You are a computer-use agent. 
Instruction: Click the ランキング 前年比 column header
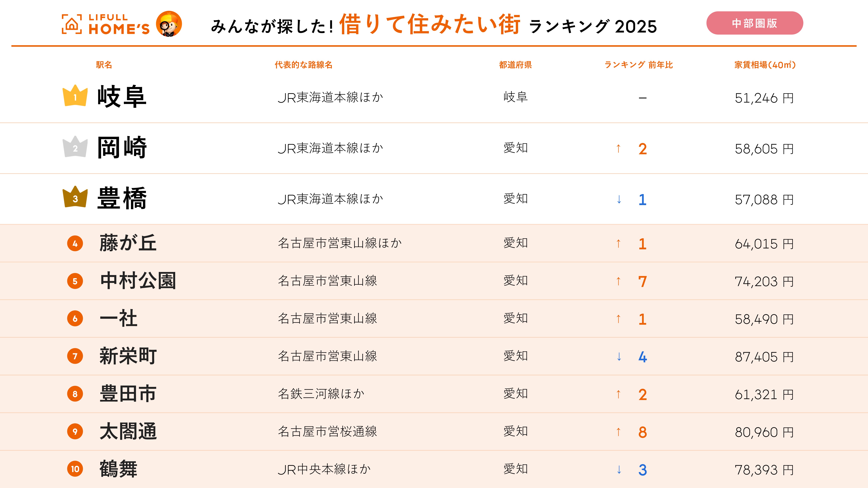pyautogui.click(x=638, y=65)
